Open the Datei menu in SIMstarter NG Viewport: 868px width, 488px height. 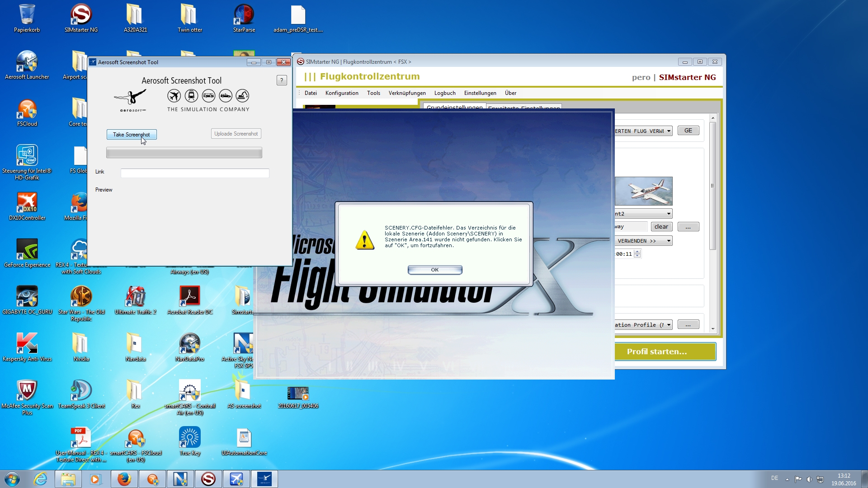310,93
